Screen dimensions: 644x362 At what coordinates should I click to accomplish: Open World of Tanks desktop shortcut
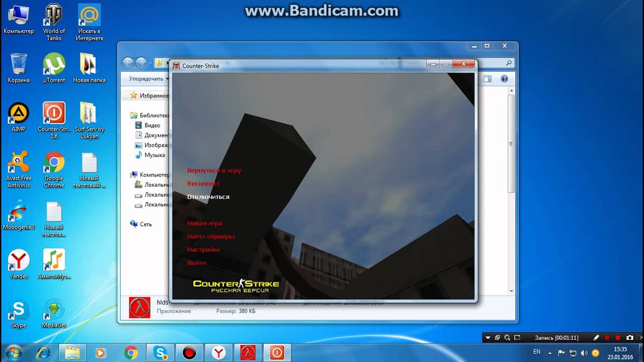tap(54, 23)
